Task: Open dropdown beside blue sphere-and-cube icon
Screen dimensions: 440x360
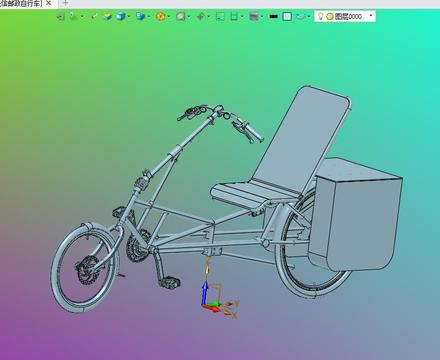Action: point(149,16)
